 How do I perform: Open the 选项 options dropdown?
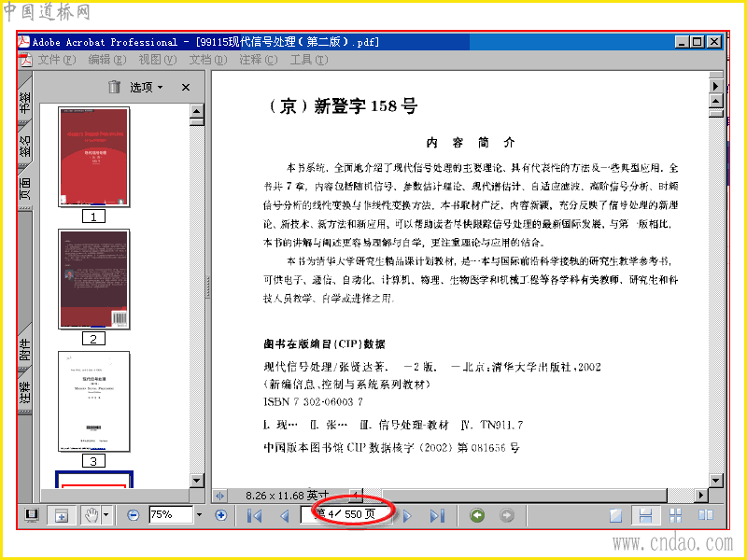pyautogui.click(x=147, y=87)
